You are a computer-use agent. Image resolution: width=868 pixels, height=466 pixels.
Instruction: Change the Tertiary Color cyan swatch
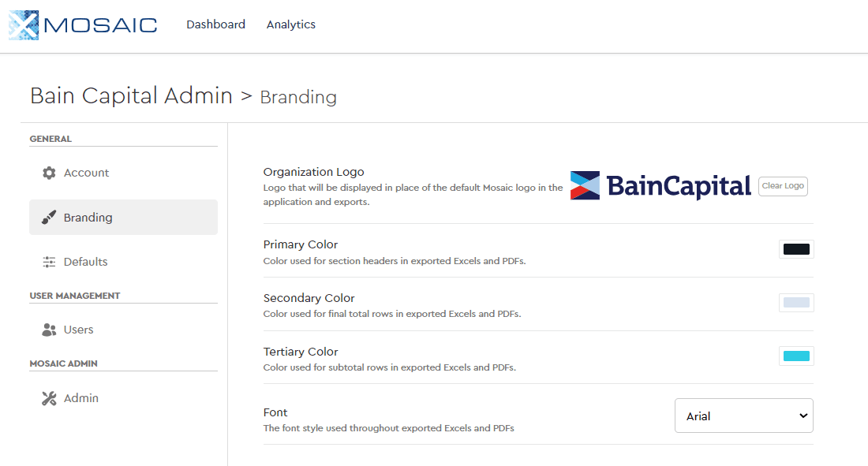coord(796,356)
